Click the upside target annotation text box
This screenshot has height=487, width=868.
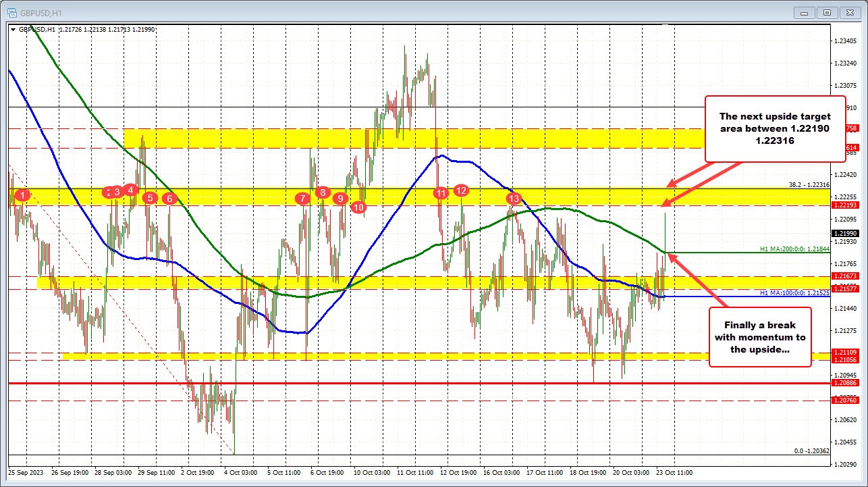tap(775, 129)
